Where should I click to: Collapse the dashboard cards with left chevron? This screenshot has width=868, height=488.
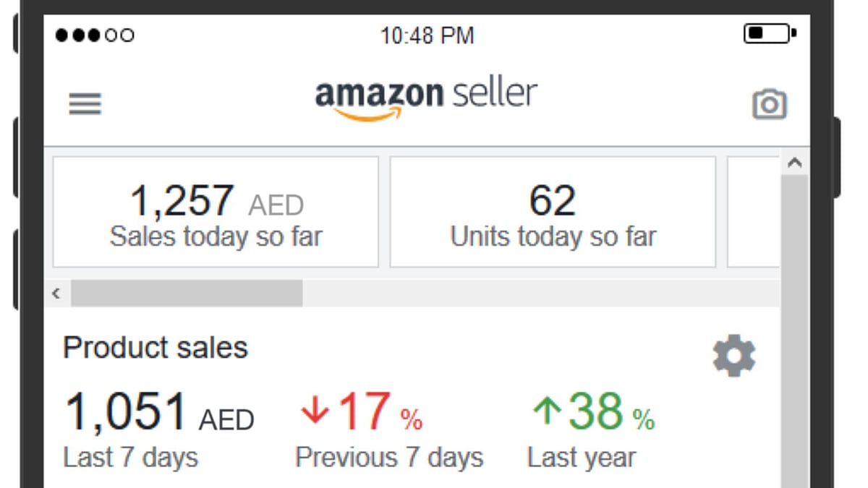point(56,293)
